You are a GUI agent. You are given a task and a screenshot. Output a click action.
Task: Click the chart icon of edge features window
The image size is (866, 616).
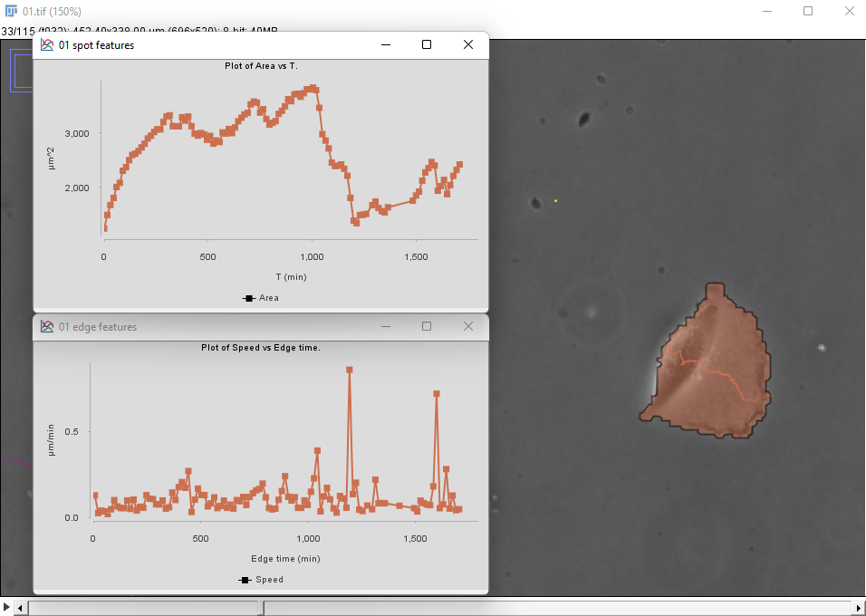tap(47, 327)
